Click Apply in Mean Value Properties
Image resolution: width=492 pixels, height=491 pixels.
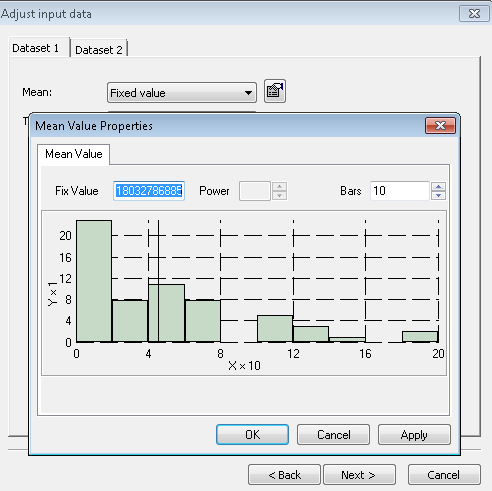pyautogui.click(x=414, y=435)
